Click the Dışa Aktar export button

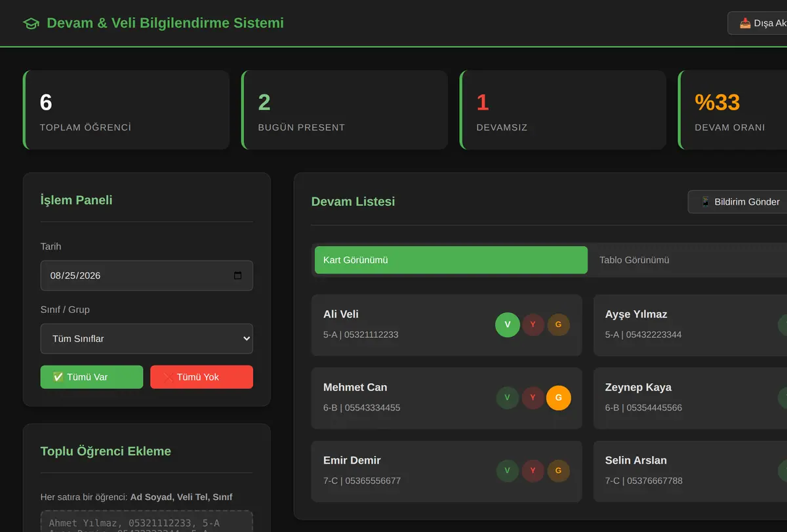click(x=757, y=23)
